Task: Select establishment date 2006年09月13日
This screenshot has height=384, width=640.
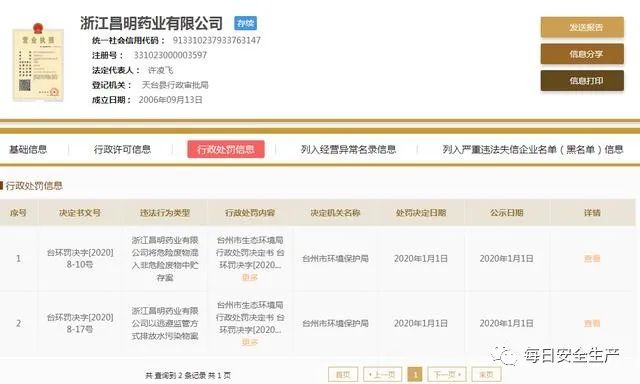Action: pyautogui.click(x=170, y=100)
